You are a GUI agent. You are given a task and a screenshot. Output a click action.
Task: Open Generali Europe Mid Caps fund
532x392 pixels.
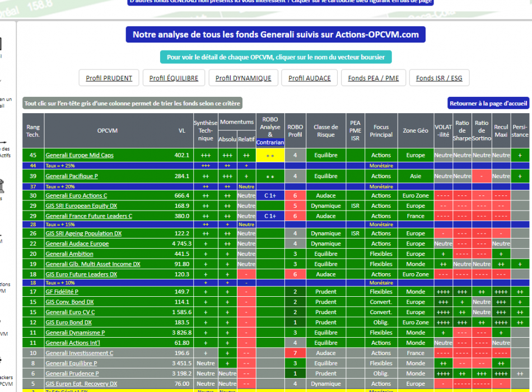pos(80,155)
